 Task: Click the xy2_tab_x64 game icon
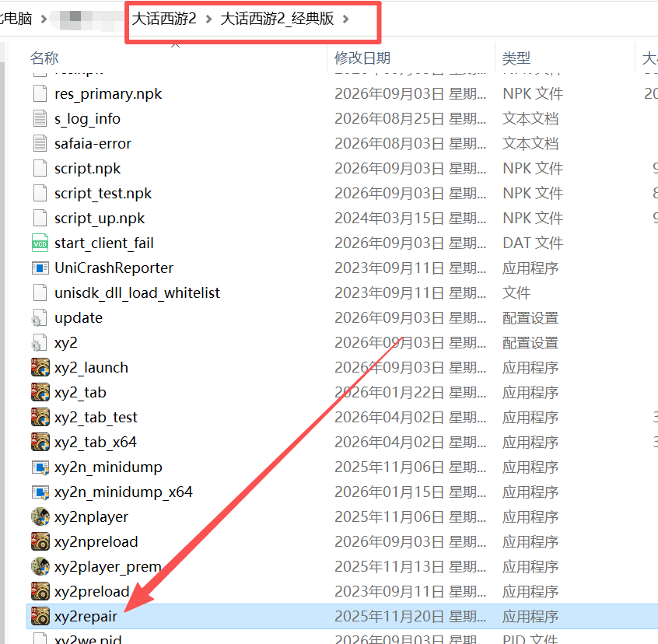coord(40,443)
